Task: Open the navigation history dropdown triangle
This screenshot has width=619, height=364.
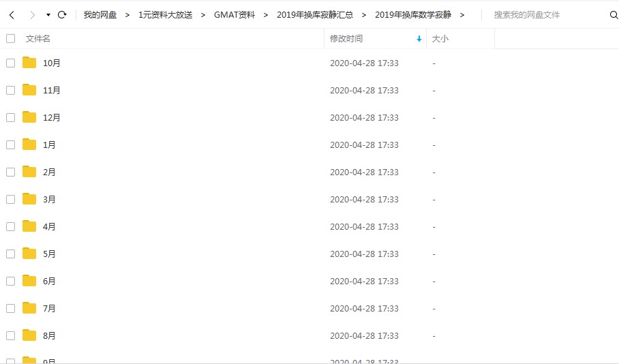Action: (48, 15)
